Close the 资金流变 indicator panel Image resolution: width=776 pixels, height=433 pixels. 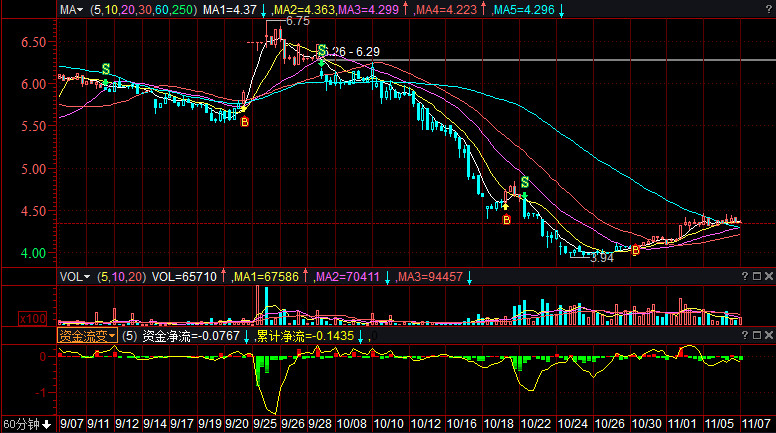click(x=768, y=336)
